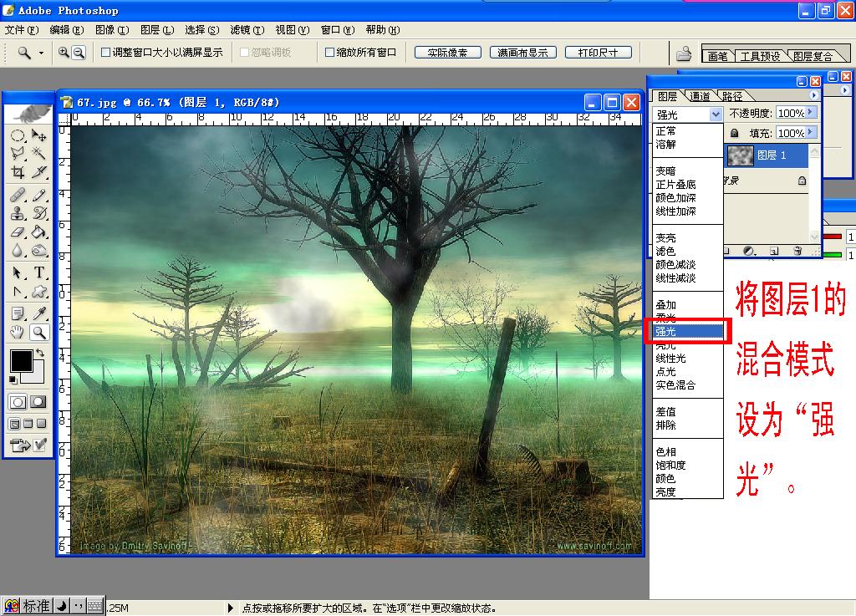Click the 图层 1 layer thumbnail
The width and height of the screenshot is (856, 616).
741,155
